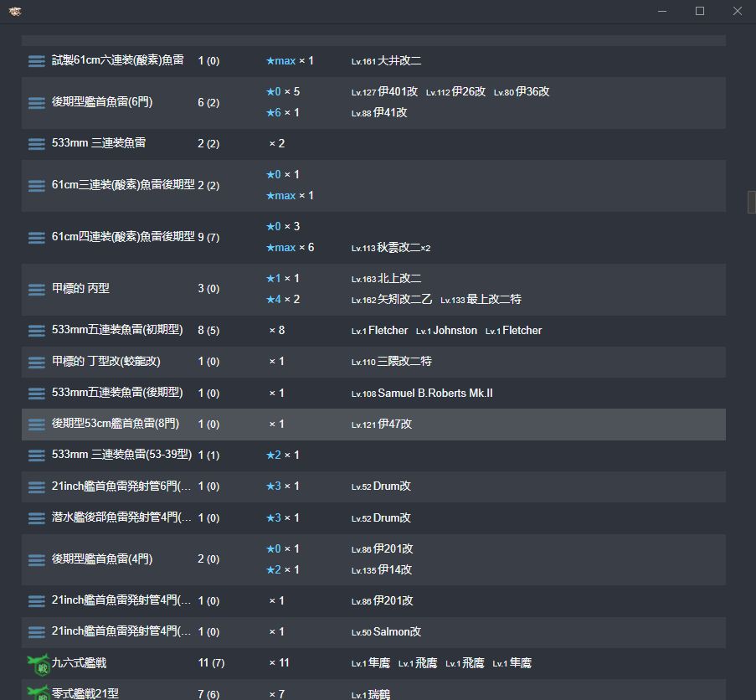This screenshot has height=700, width=756.
Task: Click ★4 × 2 entry for 甲標的 丙型
Action: pos(282,300)
